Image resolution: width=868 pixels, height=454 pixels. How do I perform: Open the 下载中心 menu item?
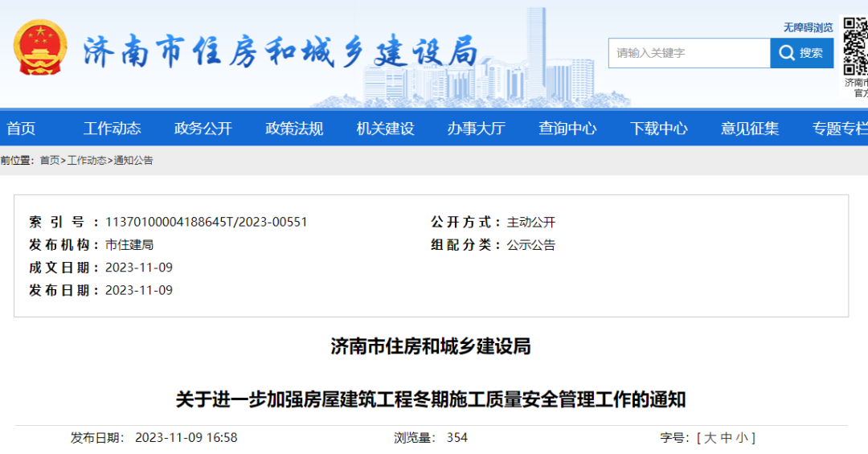point(659,129)
